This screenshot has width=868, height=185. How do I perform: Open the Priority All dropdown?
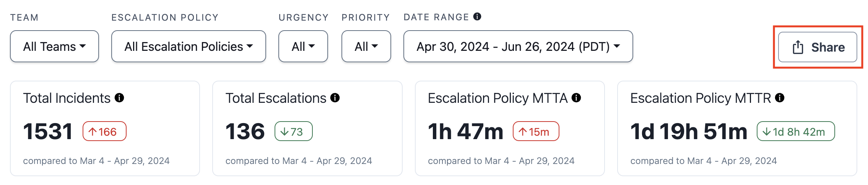pos(366,46)
